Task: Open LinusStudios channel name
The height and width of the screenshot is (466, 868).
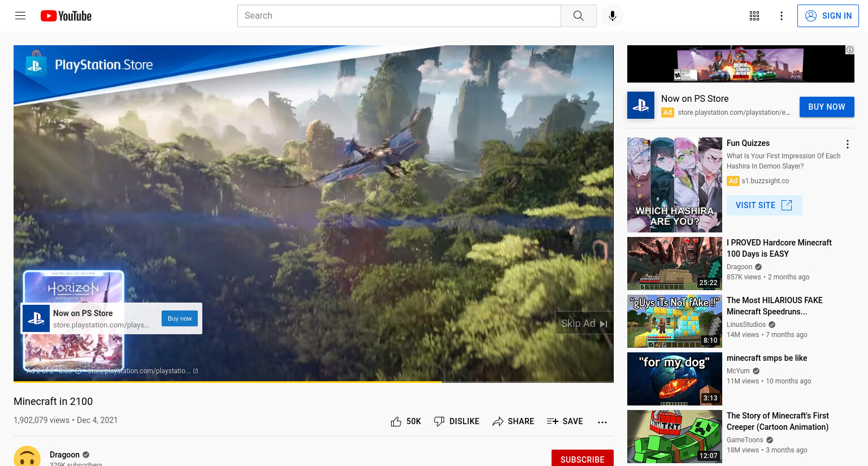Action: point(746,325)
